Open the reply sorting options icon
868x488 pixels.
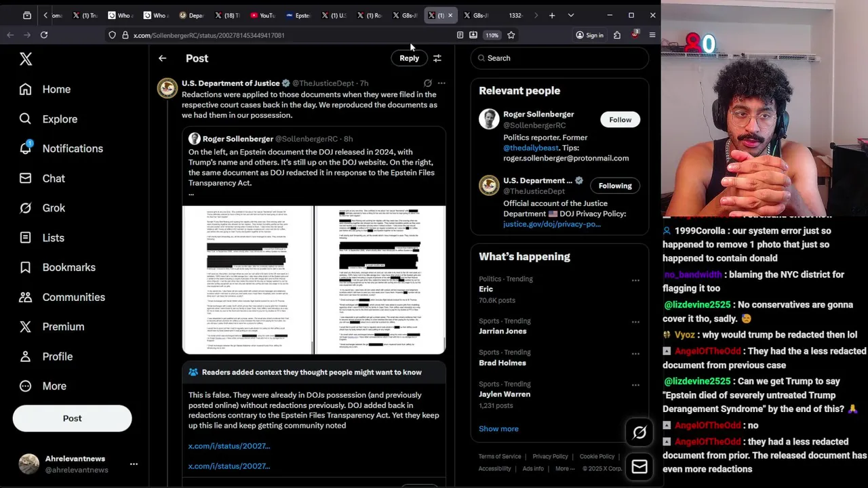437,58
